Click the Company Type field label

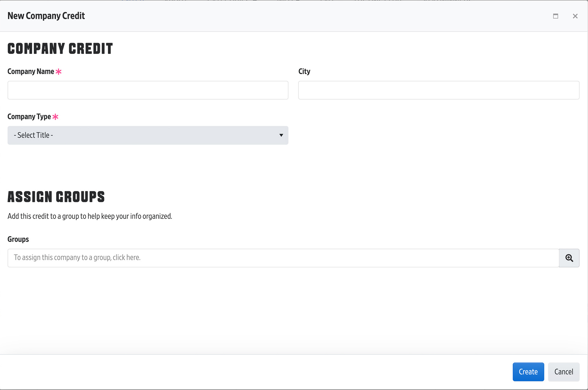click(x=29, y=117)
